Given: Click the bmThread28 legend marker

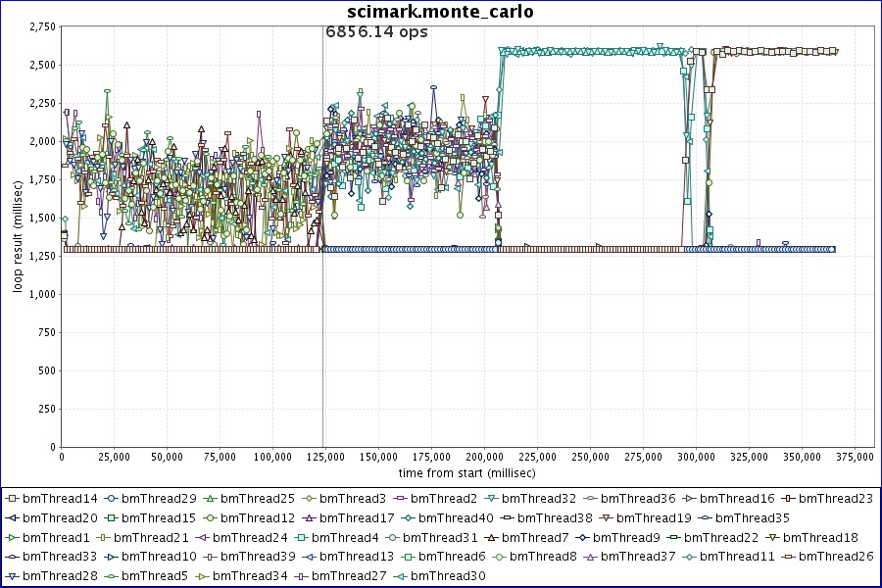Looking at the screenshot, I should pyautogui.click(x=12, y=577).
